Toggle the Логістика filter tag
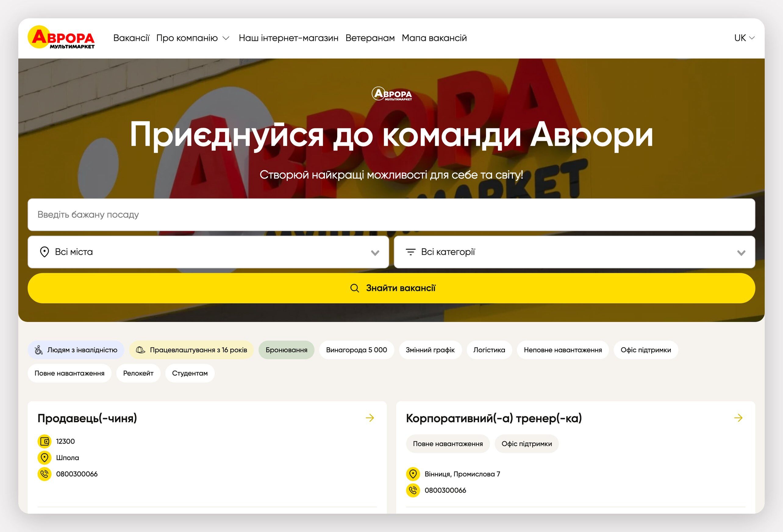Screen dimensions: 783x532 [489, 350]
